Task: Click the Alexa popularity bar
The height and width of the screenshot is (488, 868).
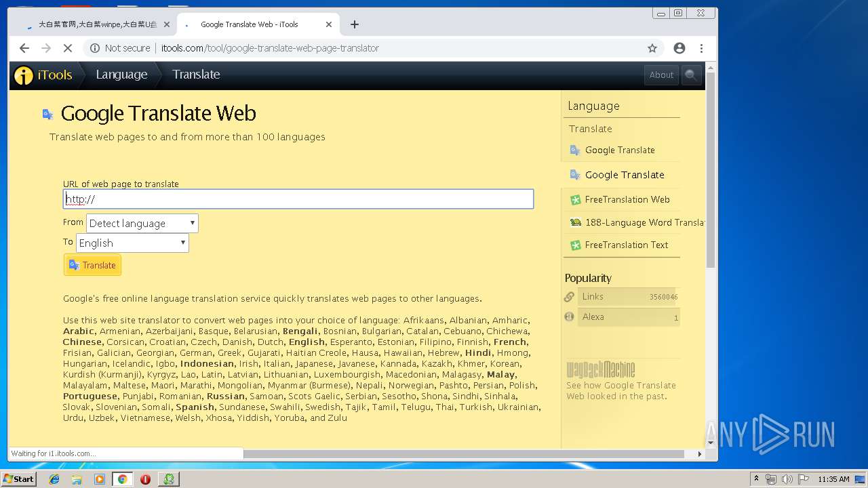Action: point(629,317)
